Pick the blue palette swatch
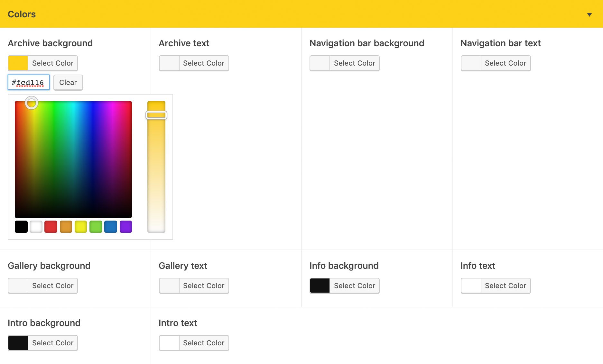Image resolution: width=603 pixels, height=364 pixels. pyautogui.click(x=111, y=227)
